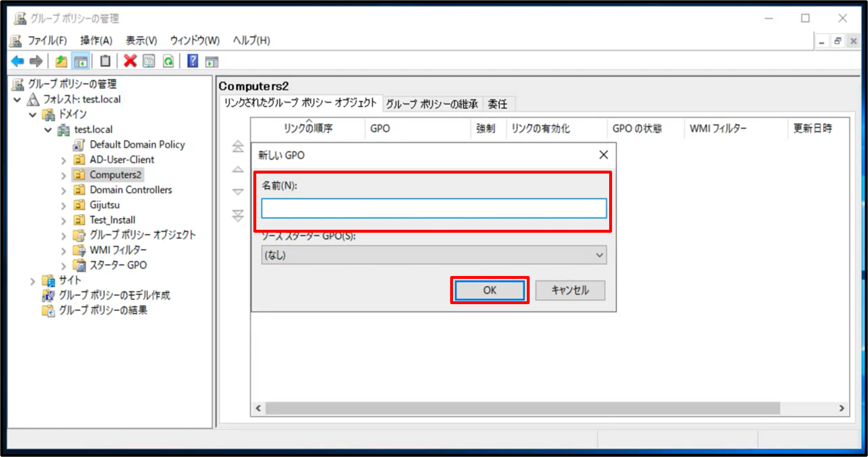The height and width of the screenshot is (457, 868).
Task: Move link to bottom with double-down arrow
Action: (x=238, y=216)
